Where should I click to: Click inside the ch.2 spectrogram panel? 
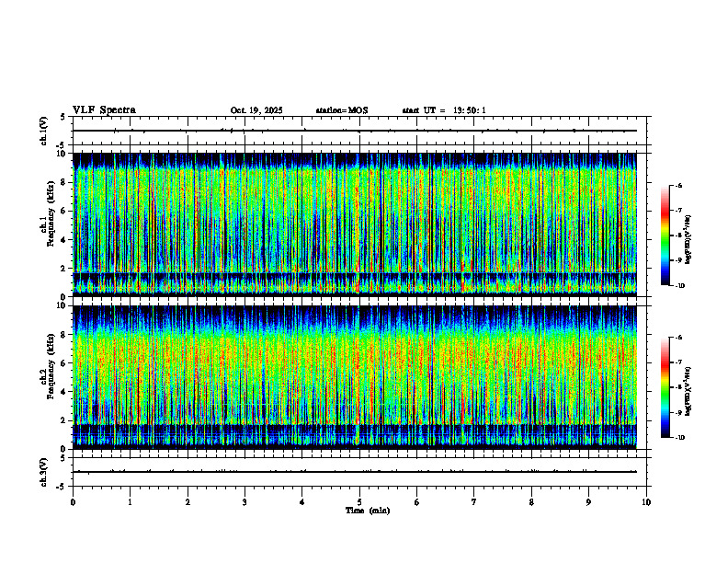pyautogui.click(x=355, y=377)
